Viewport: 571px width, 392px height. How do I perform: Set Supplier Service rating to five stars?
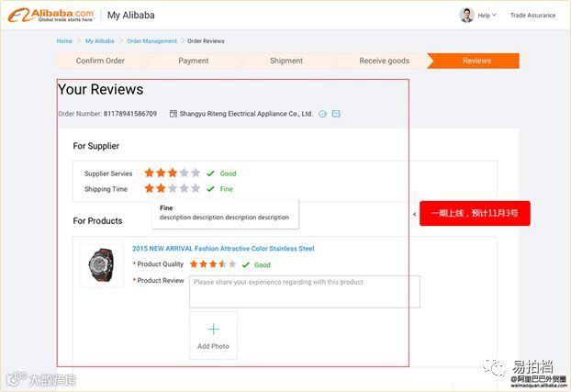tap(196, 173)
